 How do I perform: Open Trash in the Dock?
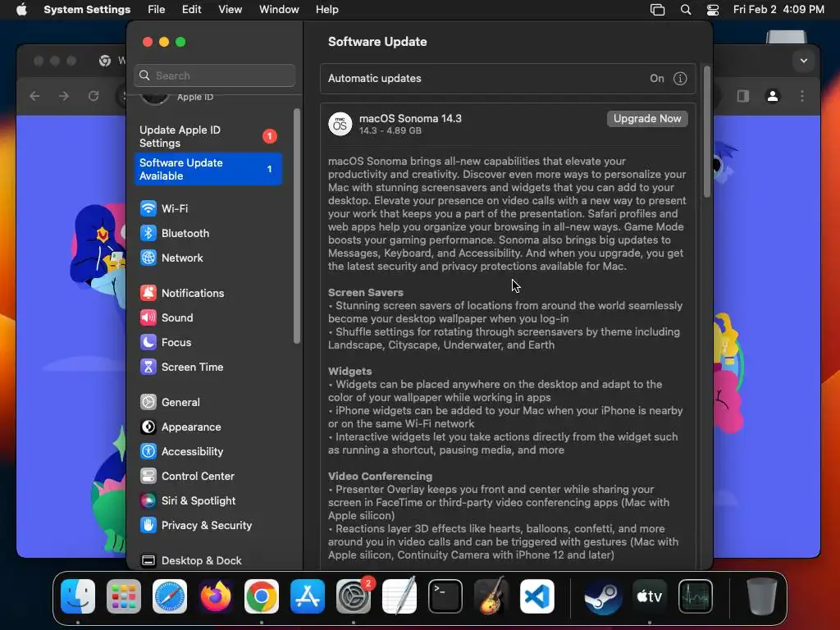coord(762,596)
